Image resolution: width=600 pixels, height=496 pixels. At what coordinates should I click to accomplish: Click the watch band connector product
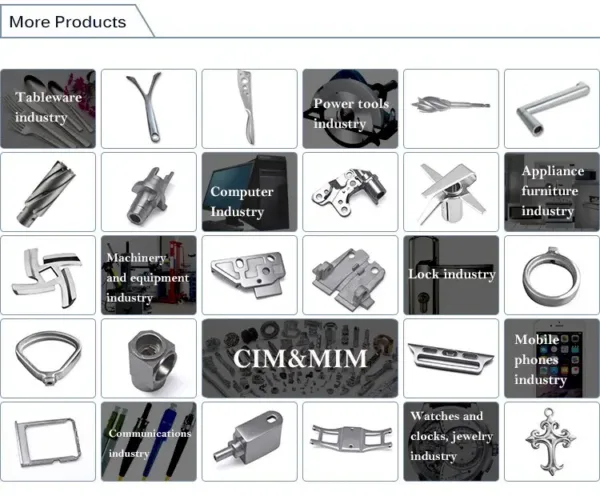point(451,358)
